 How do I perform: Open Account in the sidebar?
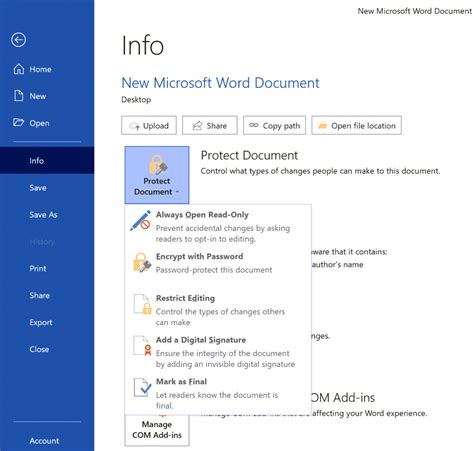[x=47, y=441]
